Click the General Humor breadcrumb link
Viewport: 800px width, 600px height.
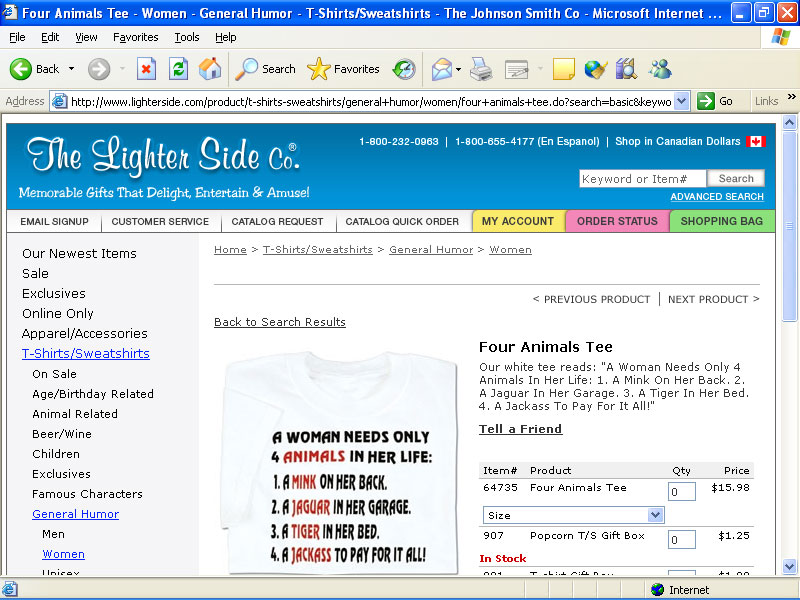coord(431,249)
